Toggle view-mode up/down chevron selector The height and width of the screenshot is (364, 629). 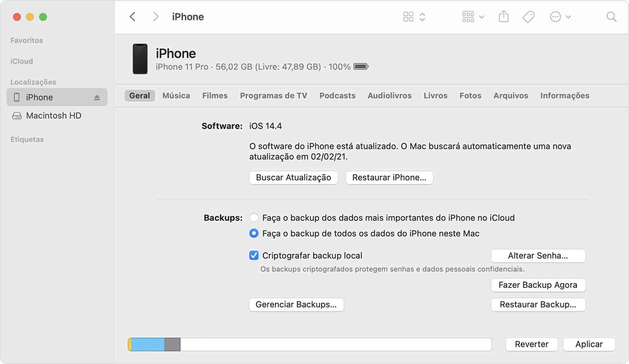(x=422, y=17)
